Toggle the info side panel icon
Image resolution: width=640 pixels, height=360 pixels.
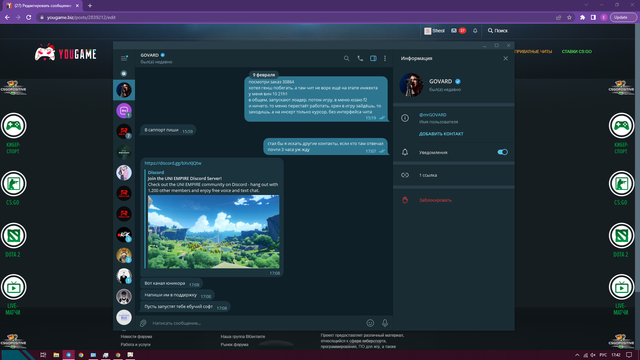point(373,58)
